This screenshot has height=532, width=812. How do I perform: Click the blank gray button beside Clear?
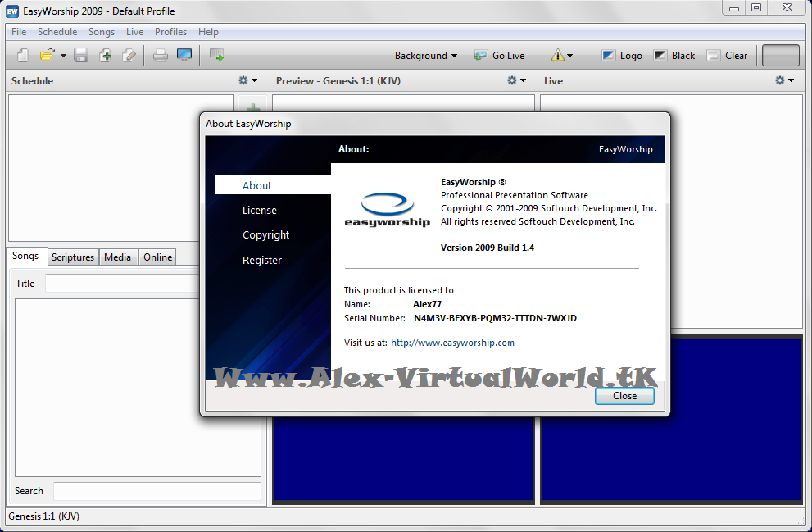point(780,56)
